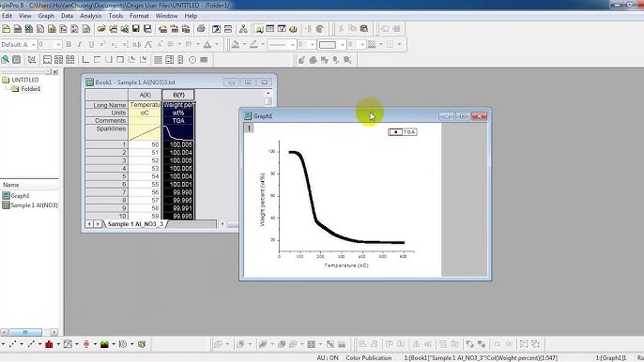This screenshot has width=644, height=362.
Task: Toggle Superscript formatting
Action: (102, 44)
